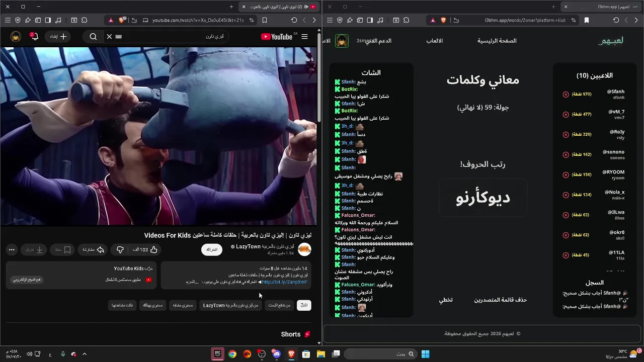Open the الصفحة الرئيسية nav item
The image size is (644, 362).
click(x=497, y=41)
